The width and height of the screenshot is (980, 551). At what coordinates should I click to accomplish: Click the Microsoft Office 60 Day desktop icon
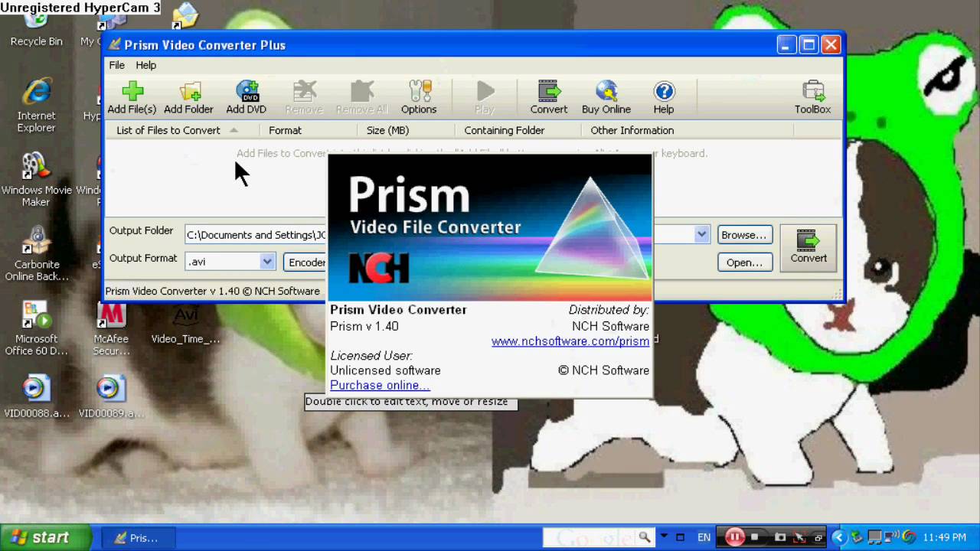coord(36,329)
